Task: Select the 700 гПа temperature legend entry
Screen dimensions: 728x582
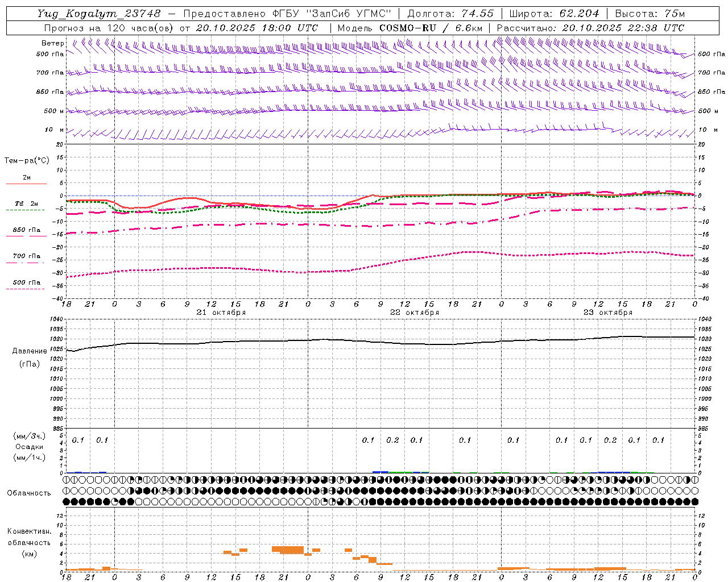Action: tap(27, 256)
